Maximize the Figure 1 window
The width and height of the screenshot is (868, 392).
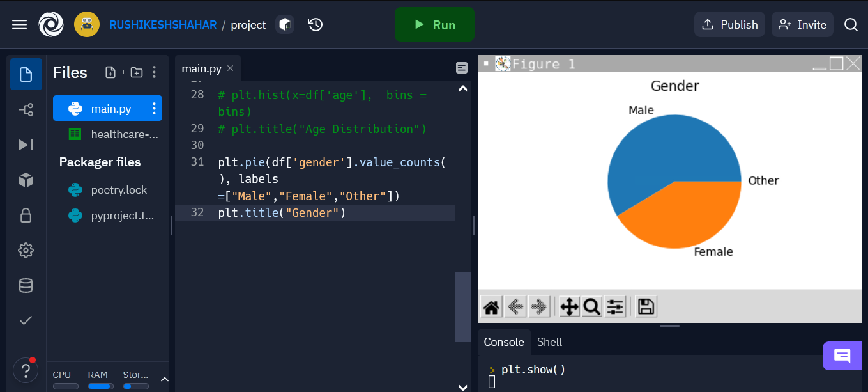(836, 63)
